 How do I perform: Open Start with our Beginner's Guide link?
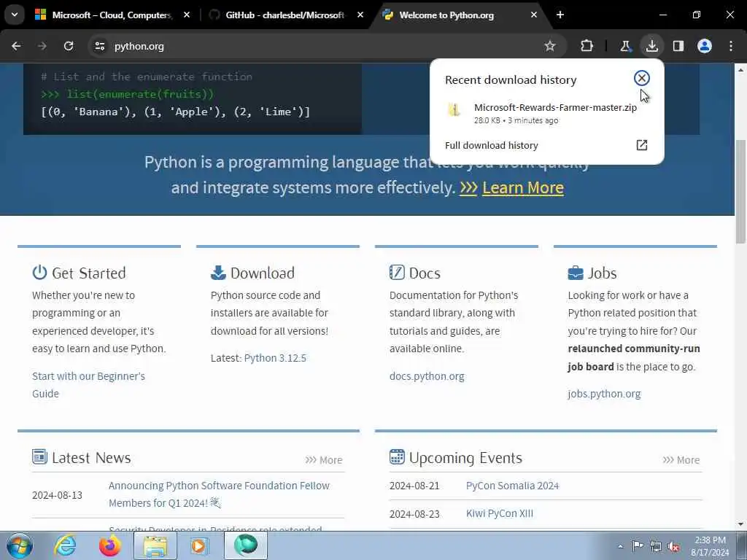tap(88, 385)
